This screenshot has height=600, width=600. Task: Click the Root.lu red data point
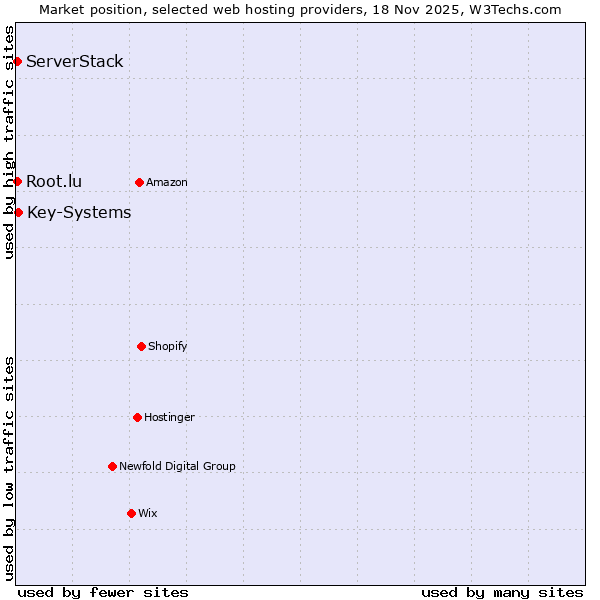click(x=18, y=181)
